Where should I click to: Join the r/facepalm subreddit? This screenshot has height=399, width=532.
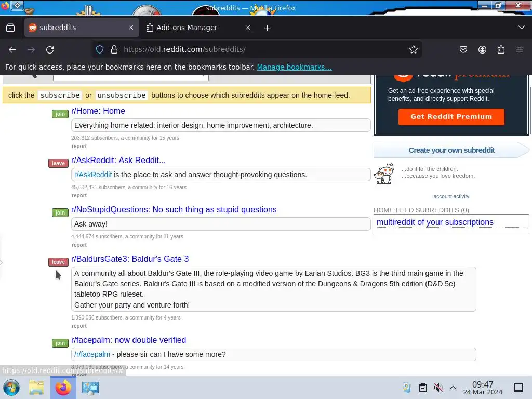[x=60, y=343]
